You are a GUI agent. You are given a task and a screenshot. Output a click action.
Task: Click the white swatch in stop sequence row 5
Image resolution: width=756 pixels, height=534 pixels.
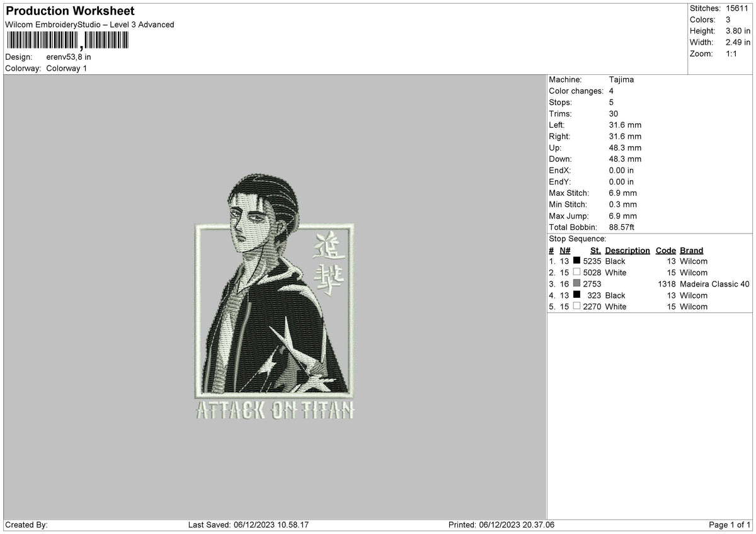[x=576, y=307]
